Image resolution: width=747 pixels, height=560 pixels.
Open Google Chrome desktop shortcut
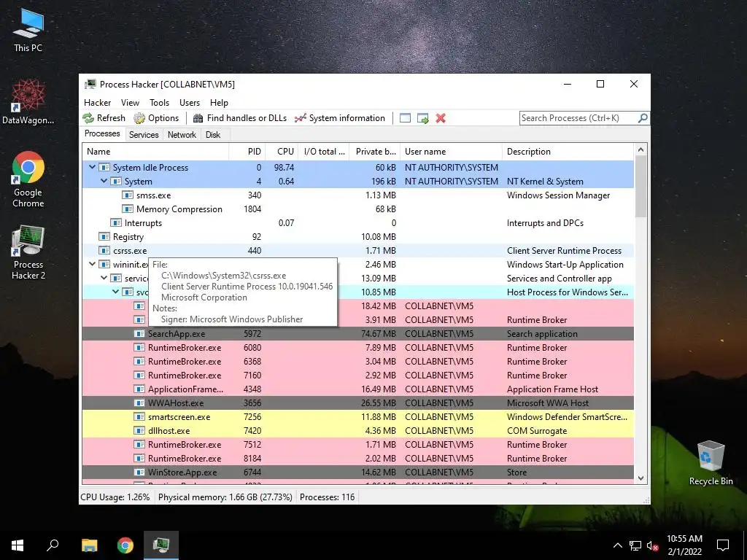(28, 179)
